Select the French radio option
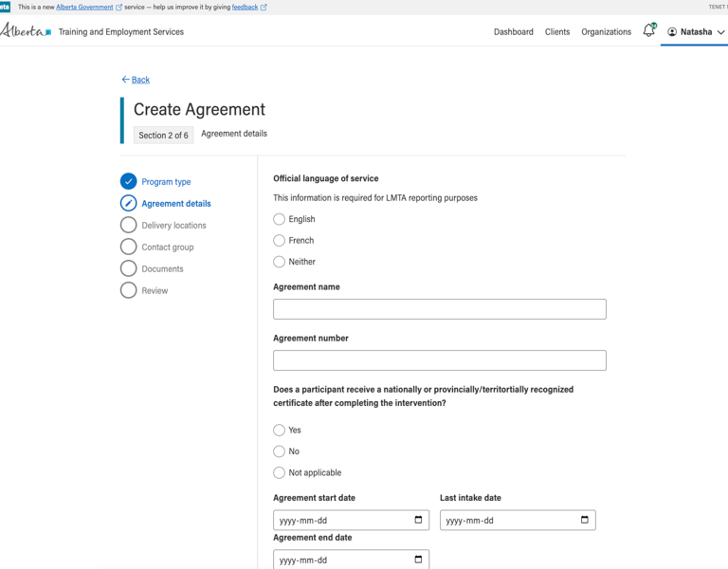This screenshot has width=728, height=569. tap(280, 241)
